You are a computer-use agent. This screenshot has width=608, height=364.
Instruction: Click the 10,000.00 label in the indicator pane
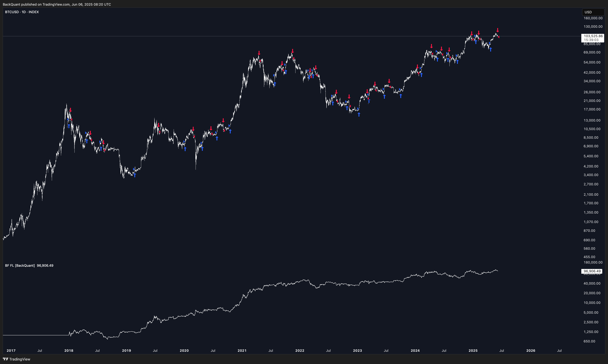pos(592,302)
